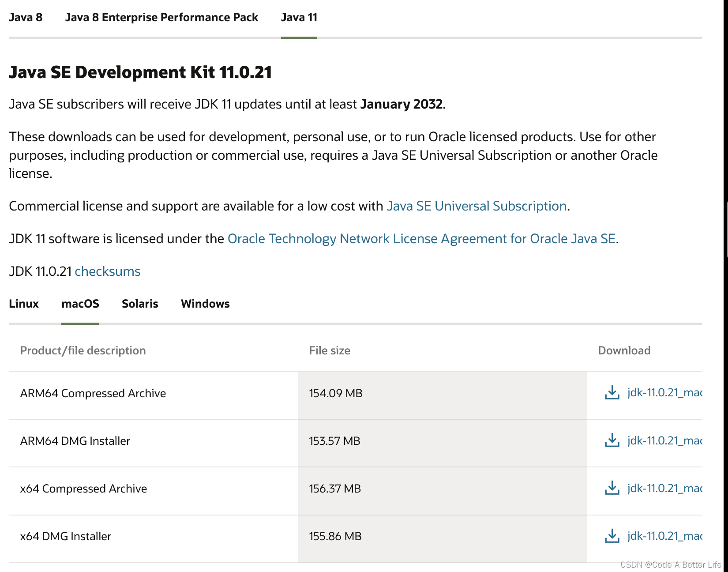Switch to the Linux platform tab

pyautogui.click(x=24, y=304)
